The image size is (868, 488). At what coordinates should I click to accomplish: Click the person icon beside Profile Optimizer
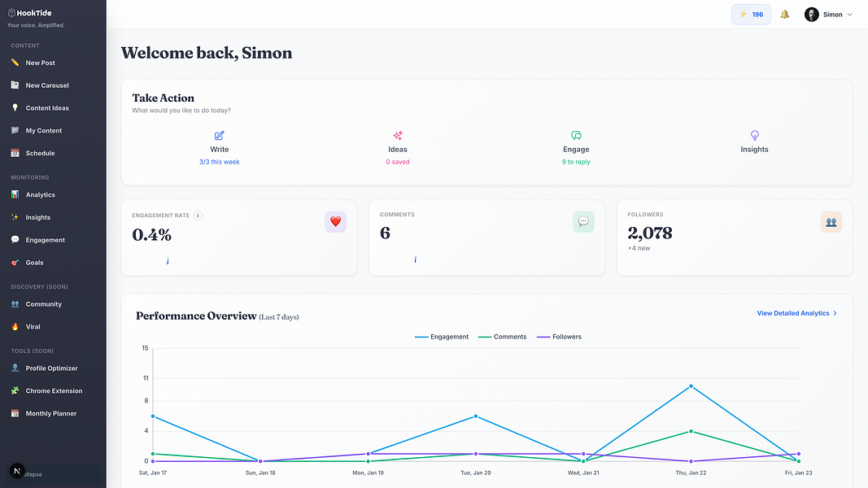[15, 368]
